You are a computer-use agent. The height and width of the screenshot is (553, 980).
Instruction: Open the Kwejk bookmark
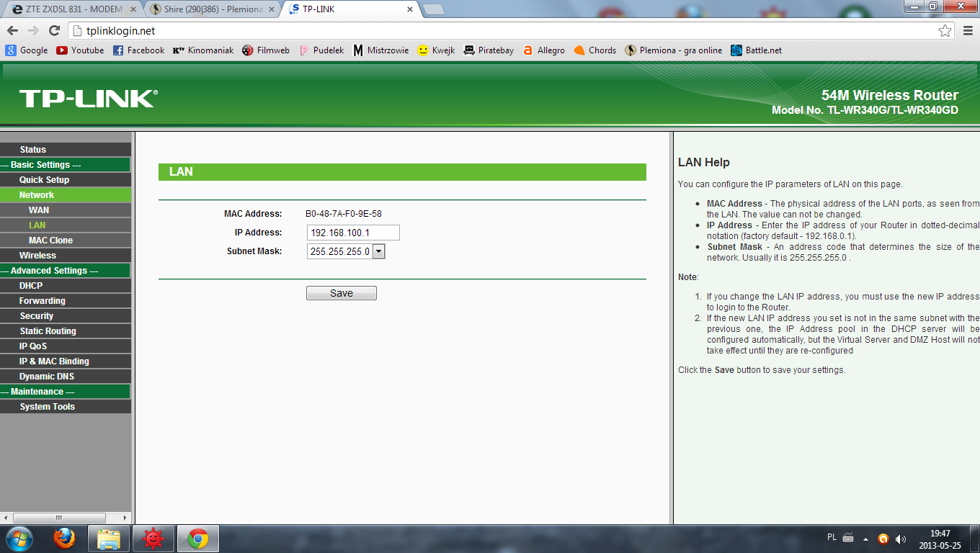437,50
